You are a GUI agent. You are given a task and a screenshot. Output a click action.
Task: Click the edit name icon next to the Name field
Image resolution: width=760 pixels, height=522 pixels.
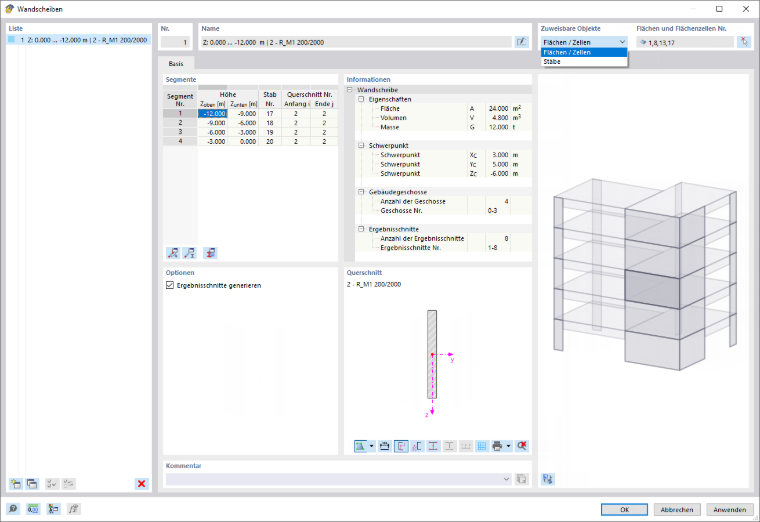click(521, 42)
